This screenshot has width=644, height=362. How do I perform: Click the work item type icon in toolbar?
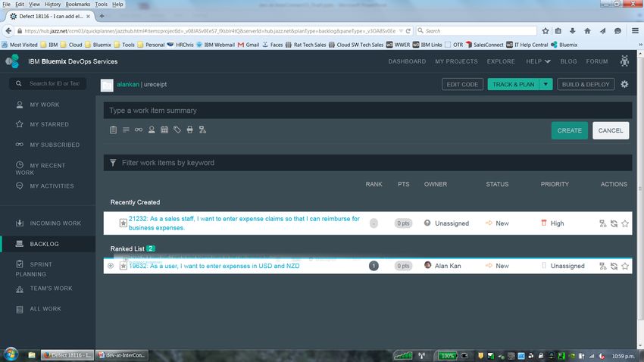click(x=114, y=130)
